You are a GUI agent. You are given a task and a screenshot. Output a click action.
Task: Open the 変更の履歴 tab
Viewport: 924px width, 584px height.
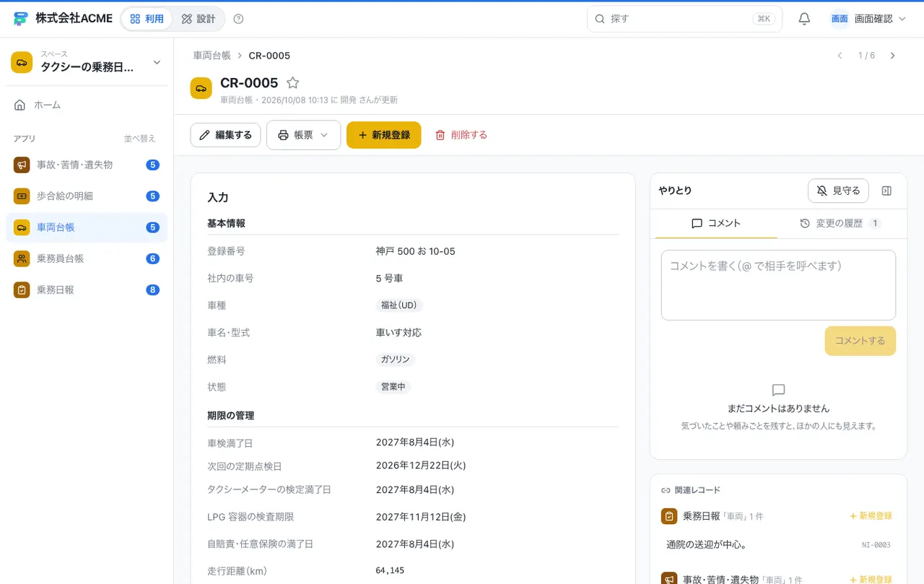pyautogui.click(x=840, y=224)
